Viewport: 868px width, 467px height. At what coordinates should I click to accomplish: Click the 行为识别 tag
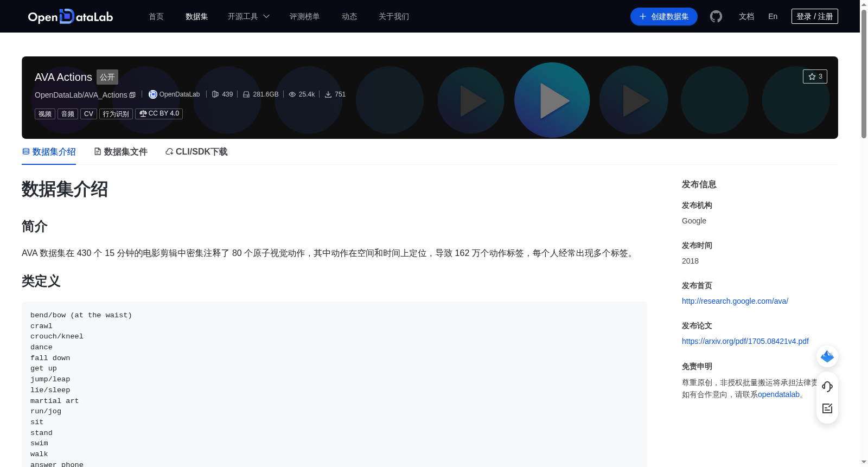click(x=116, y=114)
